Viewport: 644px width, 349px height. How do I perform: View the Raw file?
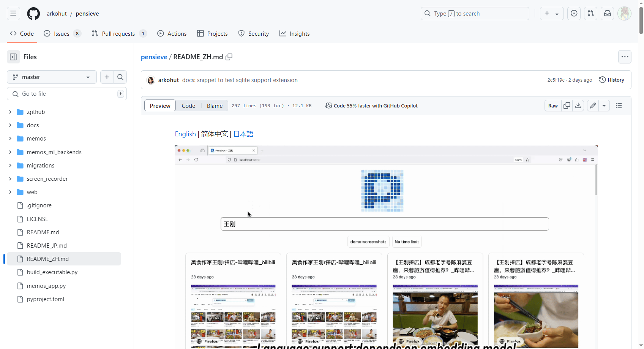coord(553,106)
